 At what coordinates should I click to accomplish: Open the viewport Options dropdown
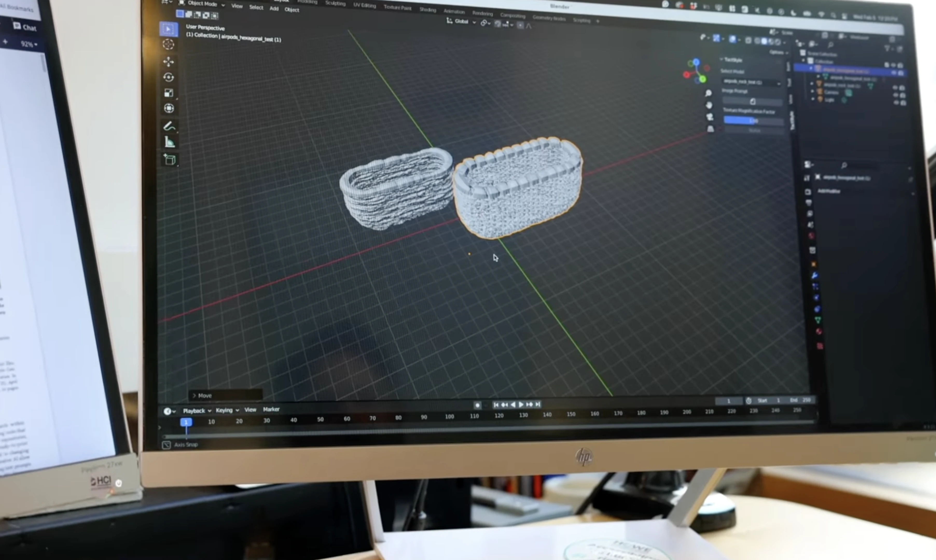779,52
